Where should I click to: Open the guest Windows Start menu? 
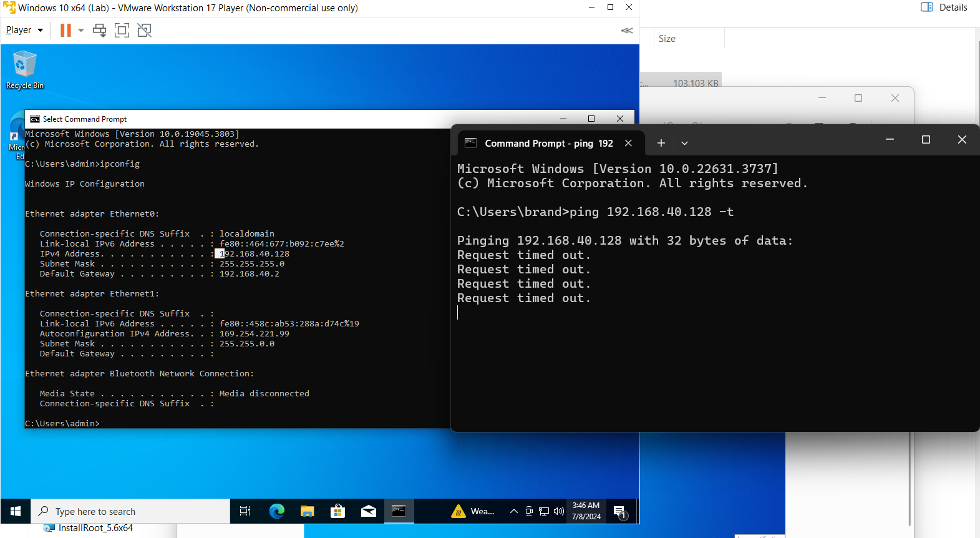16,511
